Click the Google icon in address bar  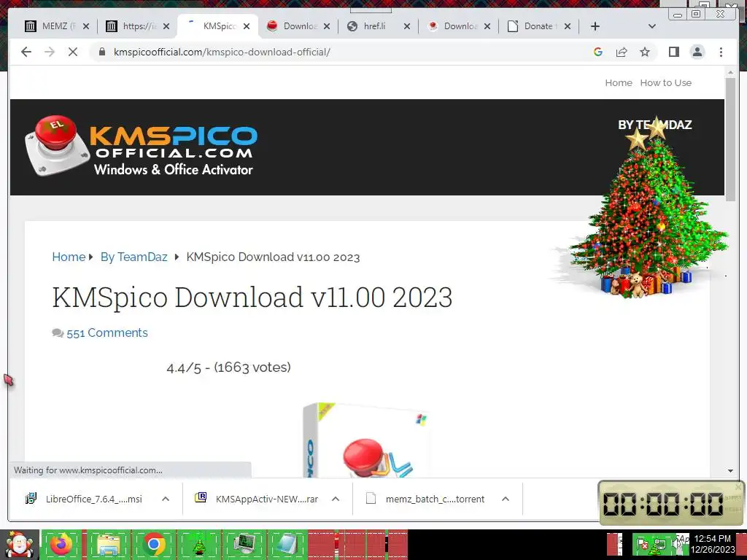(598, 52)
